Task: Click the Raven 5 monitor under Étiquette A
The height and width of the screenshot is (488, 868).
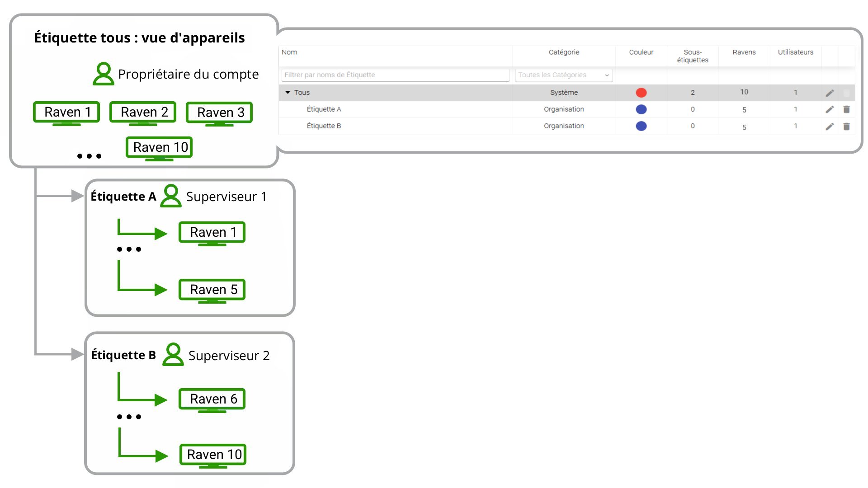Action: 212,291
